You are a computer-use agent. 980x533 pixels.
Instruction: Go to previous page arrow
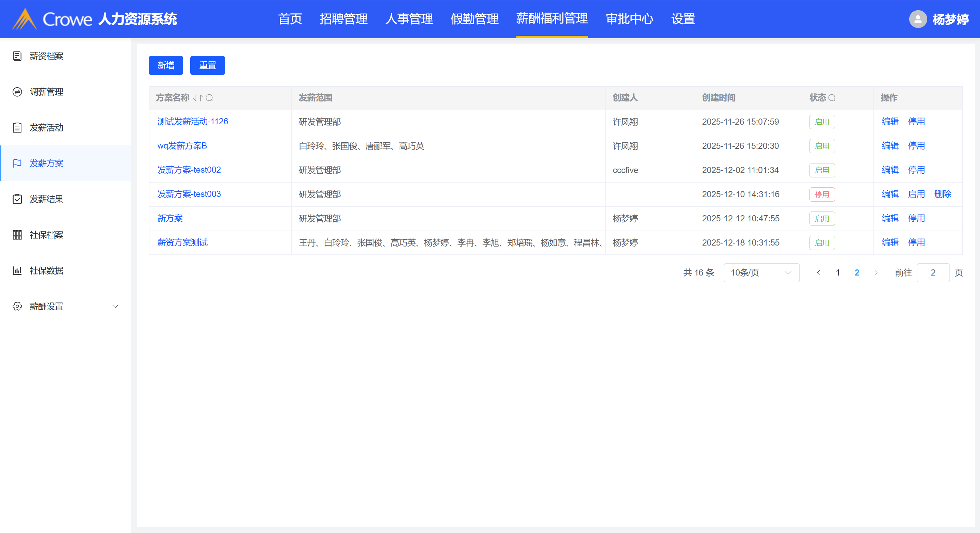click(818, 272)
